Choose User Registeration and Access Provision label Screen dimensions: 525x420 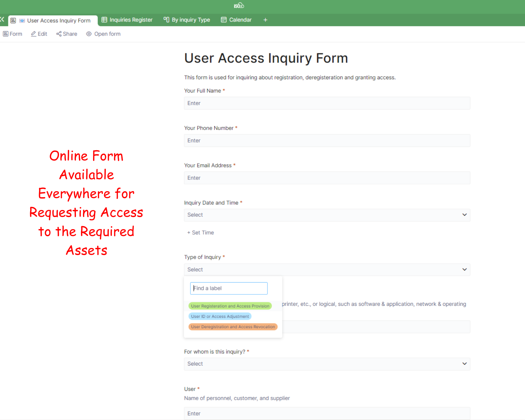pyautogui.click(x=230, y=306)
